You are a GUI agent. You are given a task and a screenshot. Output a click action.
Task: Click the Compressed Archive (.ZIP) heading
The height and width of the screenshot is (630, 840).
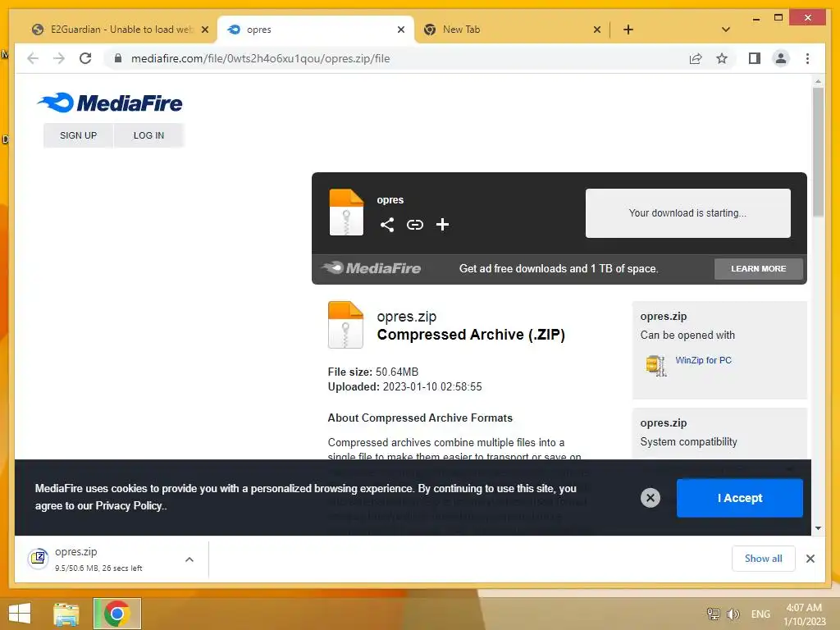[x=471, y=335]
